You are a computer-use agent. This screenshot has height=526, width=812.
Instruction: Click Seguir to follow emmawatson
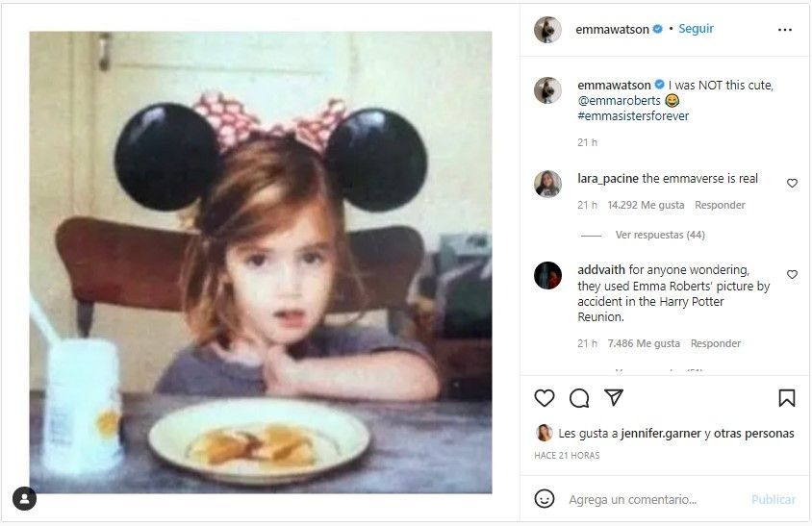click(696, 29)
